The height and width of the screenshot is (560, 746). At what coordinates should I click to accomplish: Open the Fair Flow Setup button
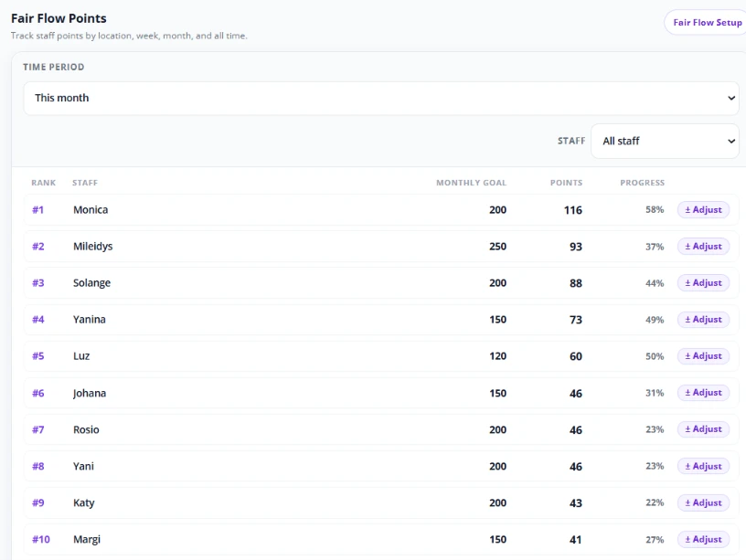pos(706,22)
